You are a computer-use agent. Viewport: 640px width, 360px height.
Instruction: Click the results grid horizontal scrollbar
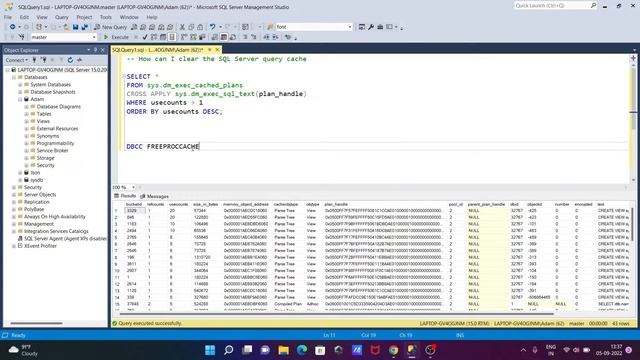(337, 314)
